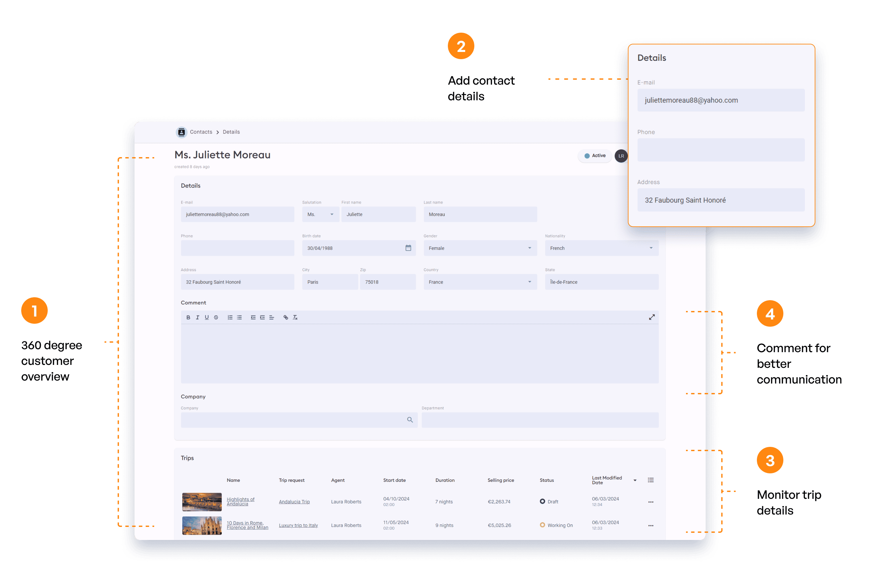882x588 pixels.
Task: Open the Country dropdown showing France
Action: click(x=529, y=282)
